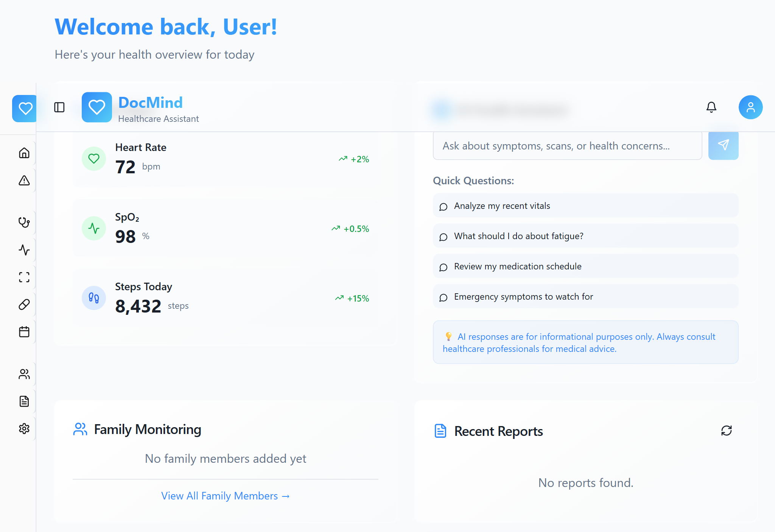Viewport: 775px width, 532px height.
Task: Click the pill medication sidebar icon
Action: (24, 305)
